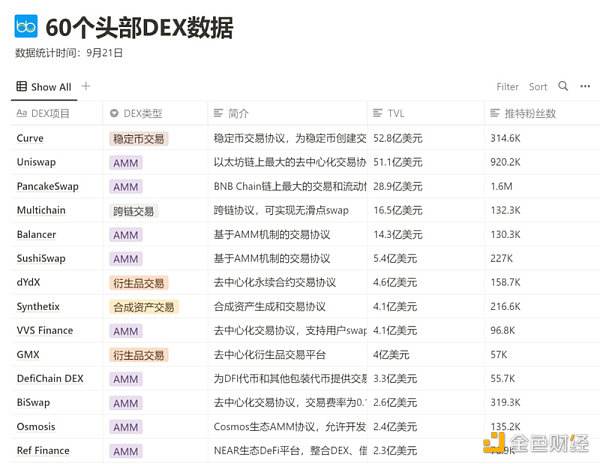
Task: Select the 51.1亿美元 TVL cell
Action: [426, 162]
